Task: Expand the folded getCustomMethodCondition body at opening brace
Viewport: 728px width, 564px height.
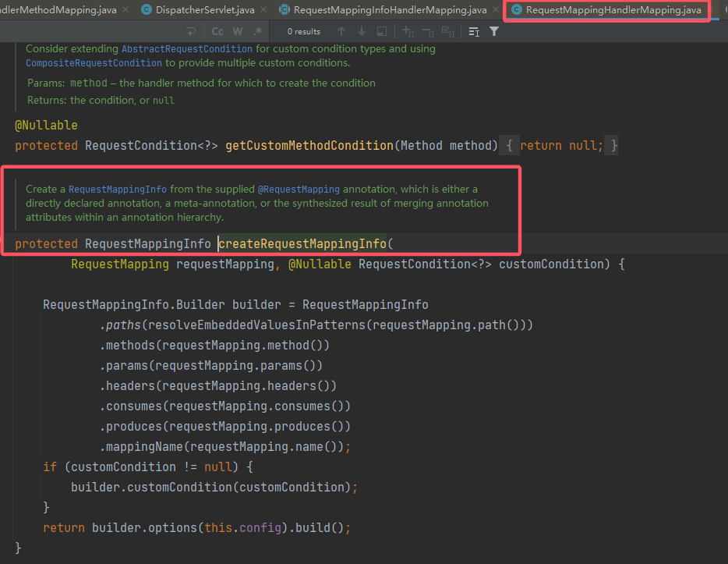Action: coord(509,145)
